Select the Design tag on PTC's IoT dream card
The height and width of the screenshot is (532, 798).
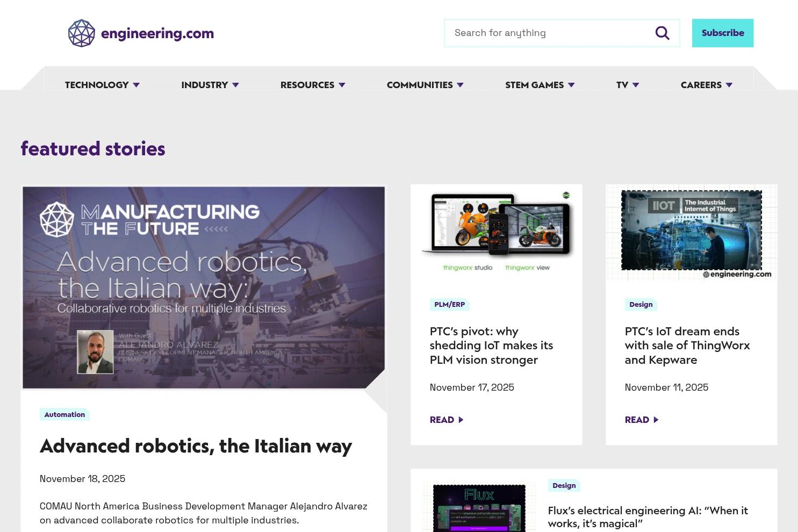[641, 305]
